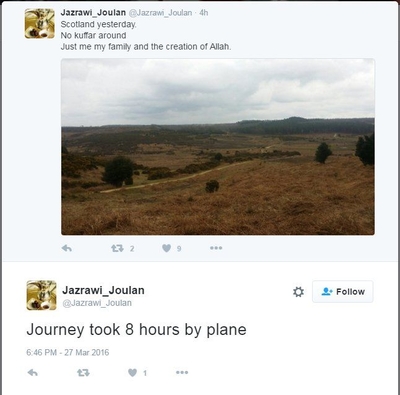
Task: Like the Journey took 8 hours tweet
Action: (132, 372)
